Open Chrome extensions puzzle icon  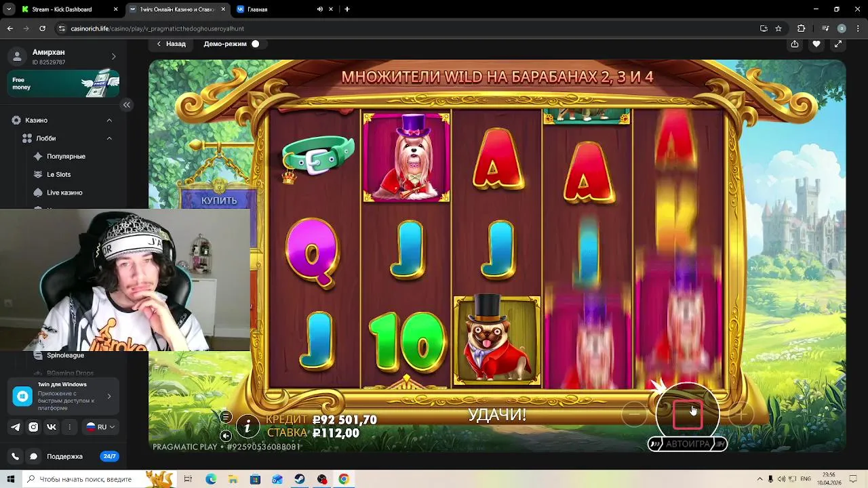click(x=802, y=28)
